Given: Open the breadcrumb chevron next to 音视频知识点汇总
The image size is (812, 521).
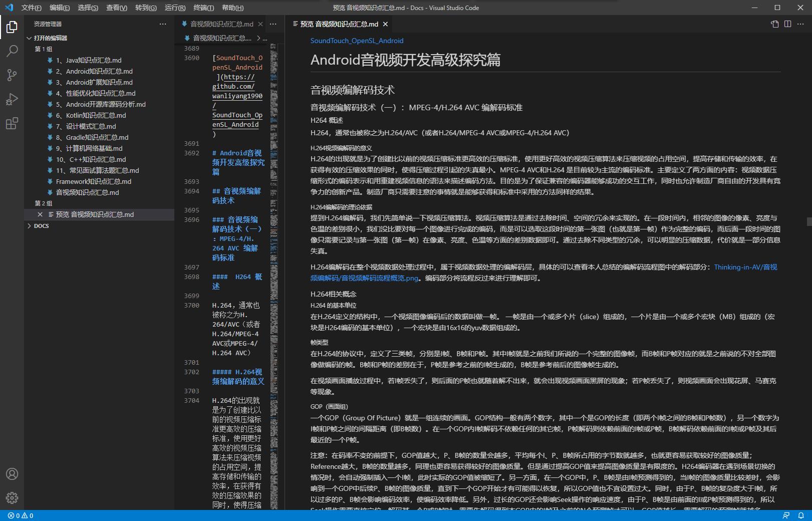Looking at the screenshot, I should coord(258,38).
